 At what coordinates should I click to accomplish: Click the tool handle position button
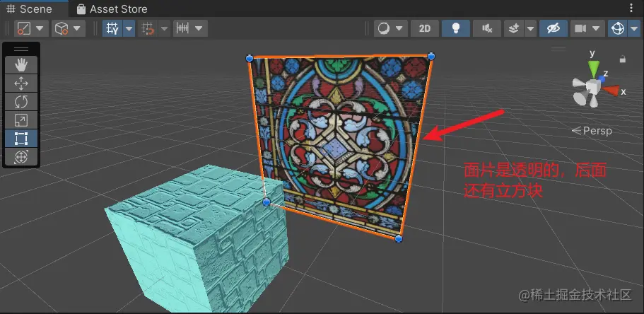point(24,28)
